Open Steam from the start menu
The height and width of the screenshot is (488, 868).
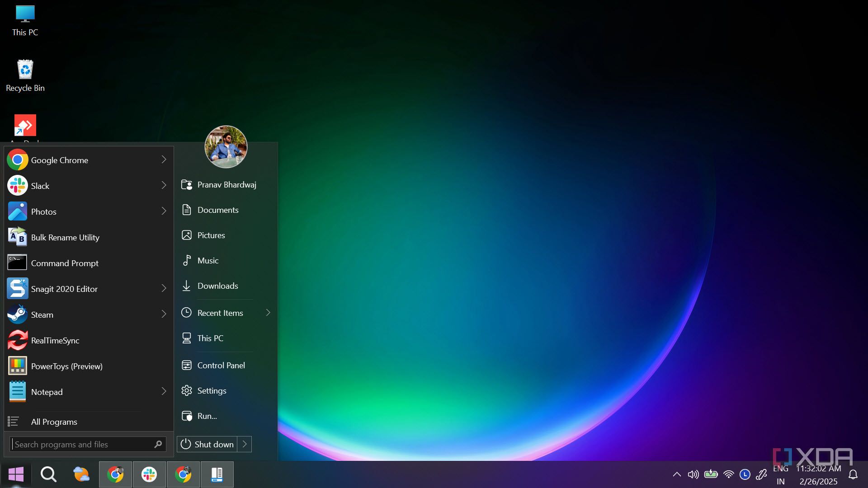pyautogui.click(x=42, y=314)
